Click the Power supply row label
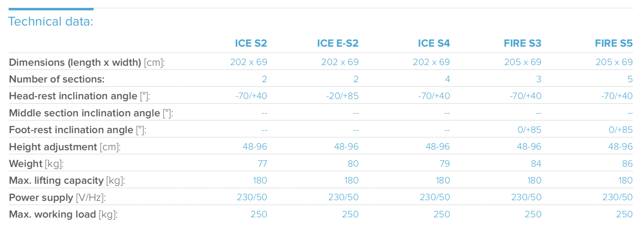 tap(57, 197)
